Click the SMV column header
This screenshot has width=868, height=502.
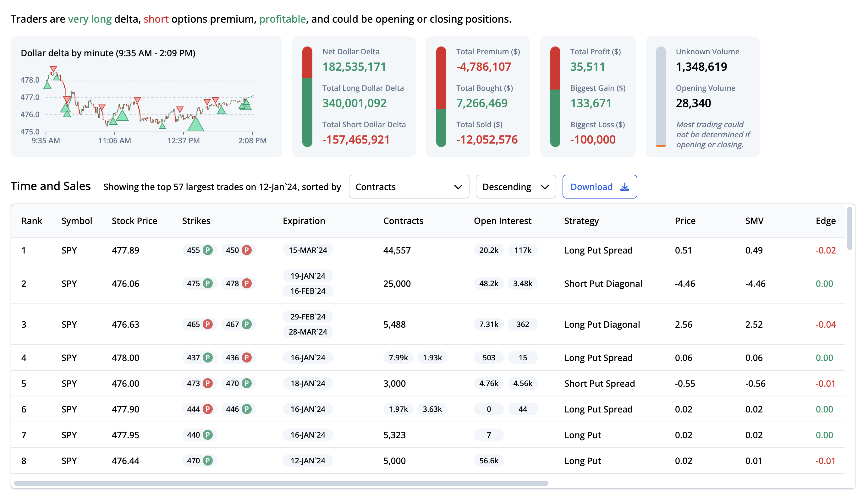point(754,221)
